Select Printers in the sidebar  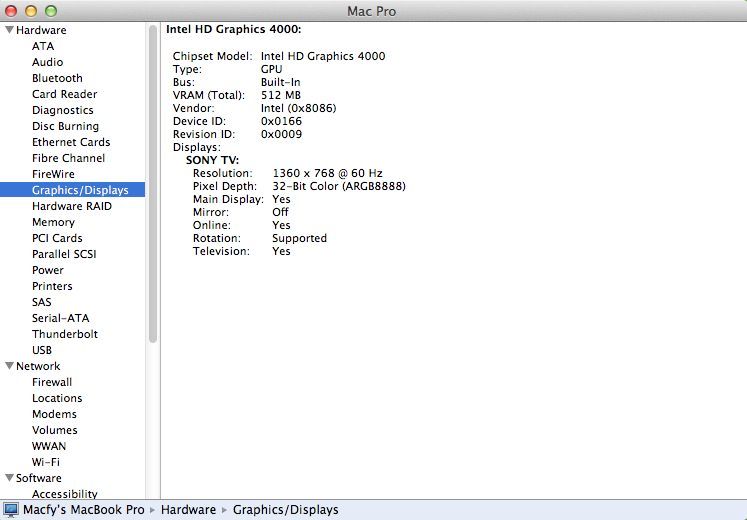[x=52, y=286]
